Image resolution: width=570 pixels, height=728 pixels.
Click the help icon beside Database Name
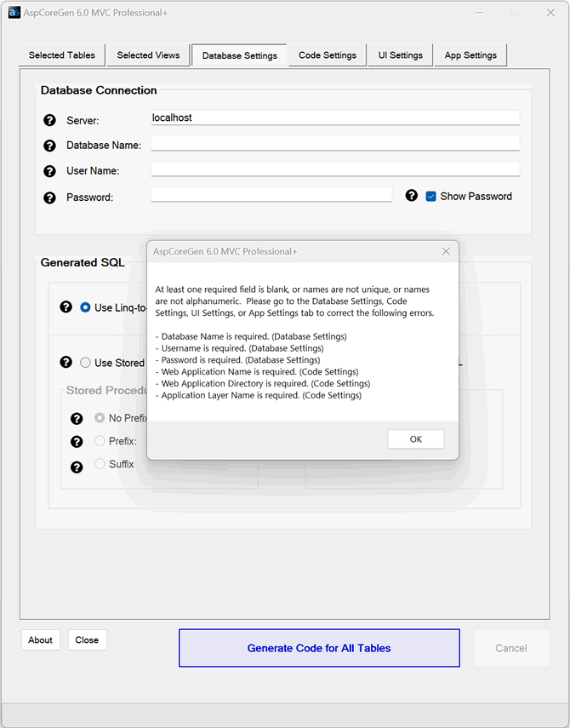pyautogui.click(x=49, y=146)
